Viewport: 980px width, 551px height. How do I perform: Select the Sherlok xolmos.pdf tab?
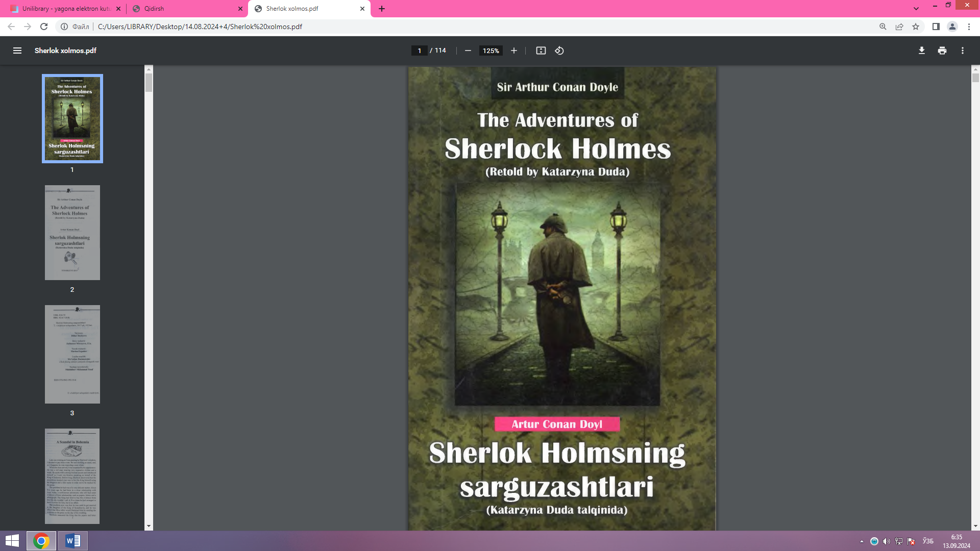(309, 9)
